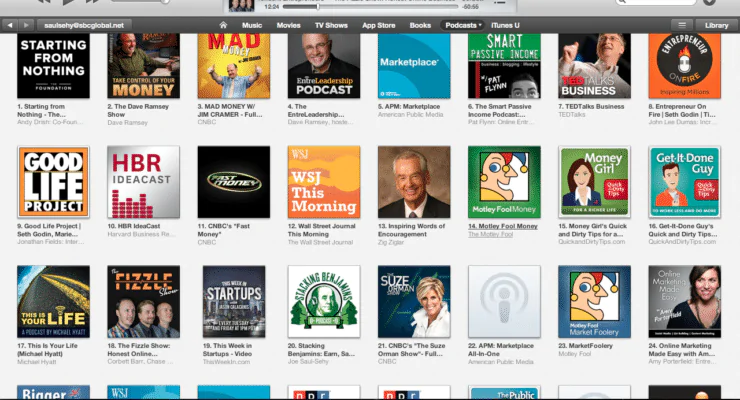Open the TEDTalks Business artwork

[x=594, y=66]
